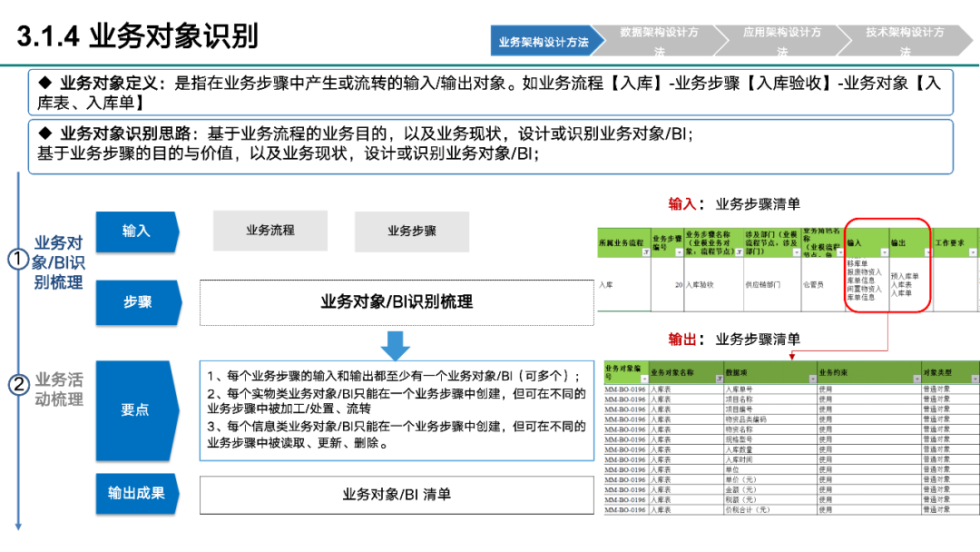
Task: Open filter dropdown on 业务约束 column
Action: point(916,379)
